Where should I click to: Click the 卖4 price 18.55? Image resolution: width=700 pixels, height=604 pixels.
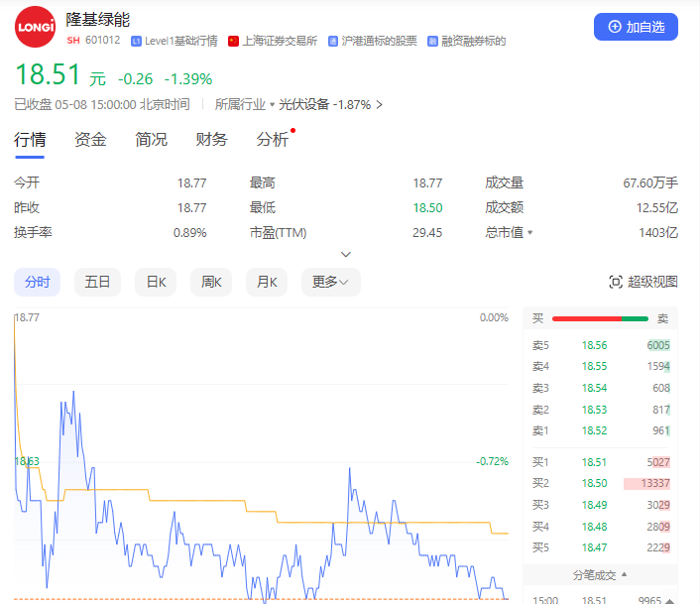tap(594, 367)
